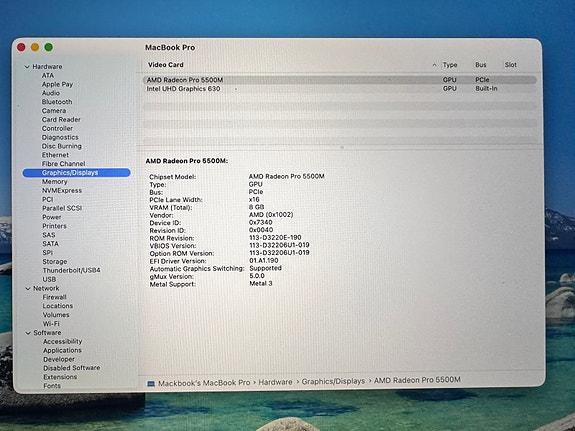Sort by the Type column header
575x431 pixels.
450,65
